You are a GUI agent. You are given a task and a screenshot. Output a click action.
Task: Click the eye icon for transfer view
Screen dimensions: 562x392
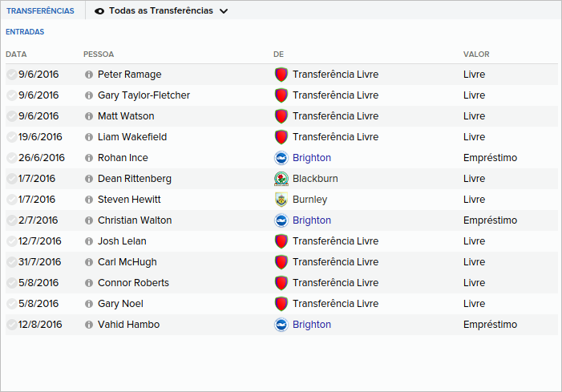point(99,11)
